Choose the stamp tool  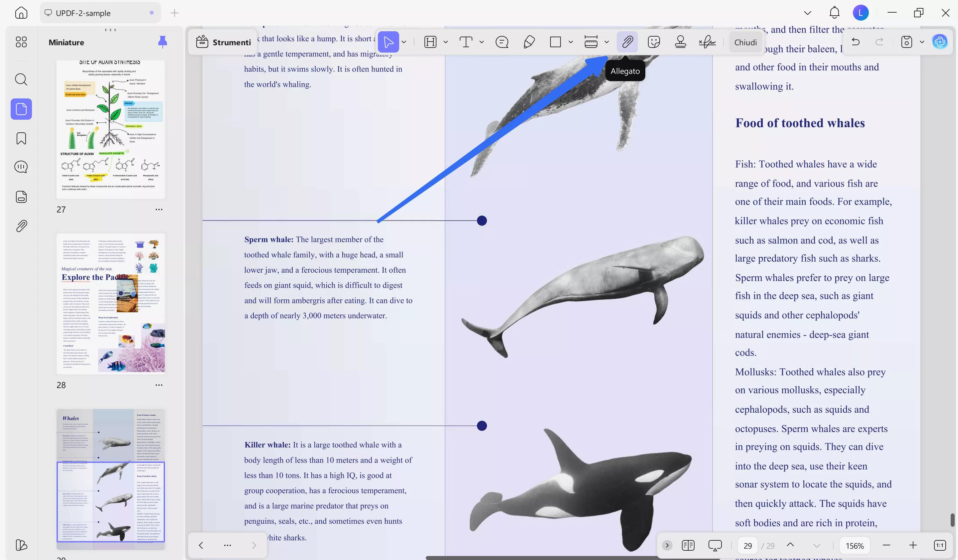coord(680,42)
